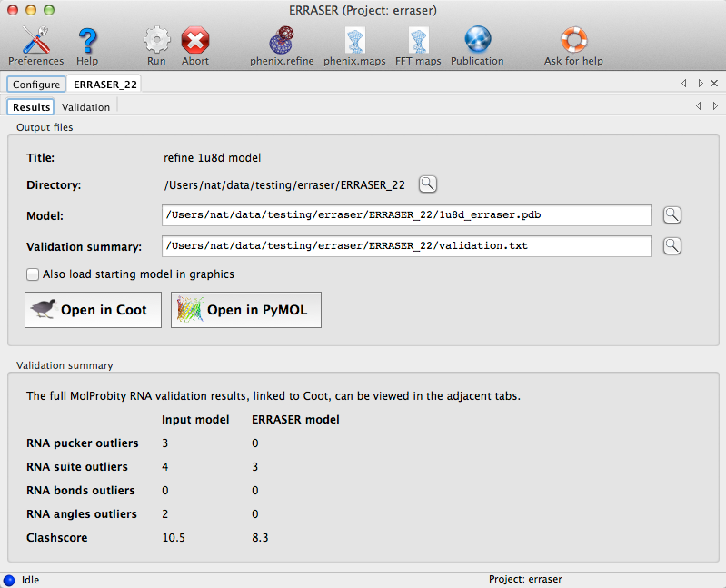Click the Model path text field

[x=406, y=215]
